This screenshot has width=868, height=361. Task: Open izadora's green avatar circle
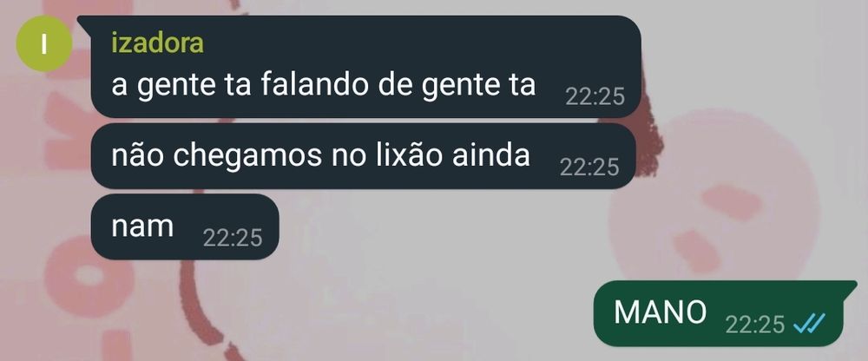(x=43, y=43)
